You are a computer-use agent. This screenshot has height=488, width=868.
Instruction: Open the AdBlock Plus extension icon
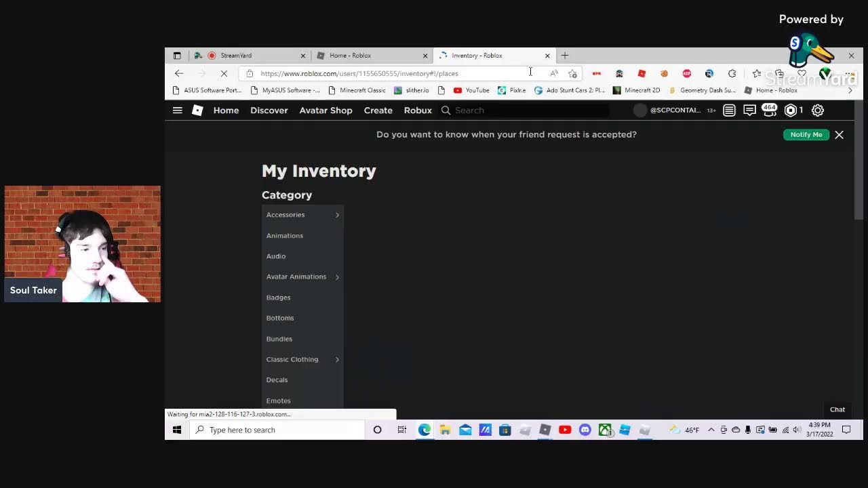686,73
